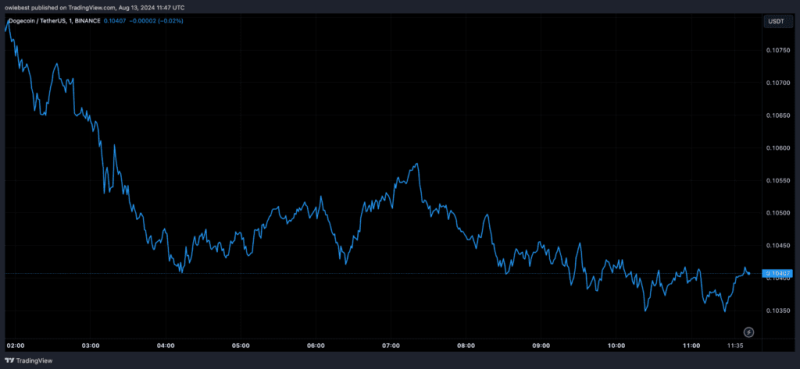Click the 0.10350 price axis label
This screenshot has width=800, height=369.
point(779,311)
